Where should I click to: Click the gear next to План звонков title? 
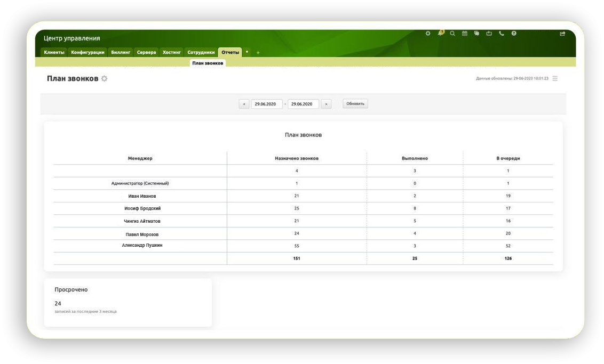105,79
